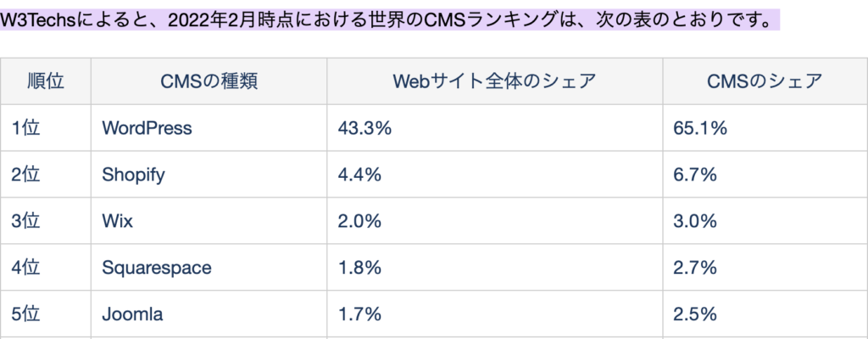Select the WordPress cell
Screen dimensions: 868x339
147,128
